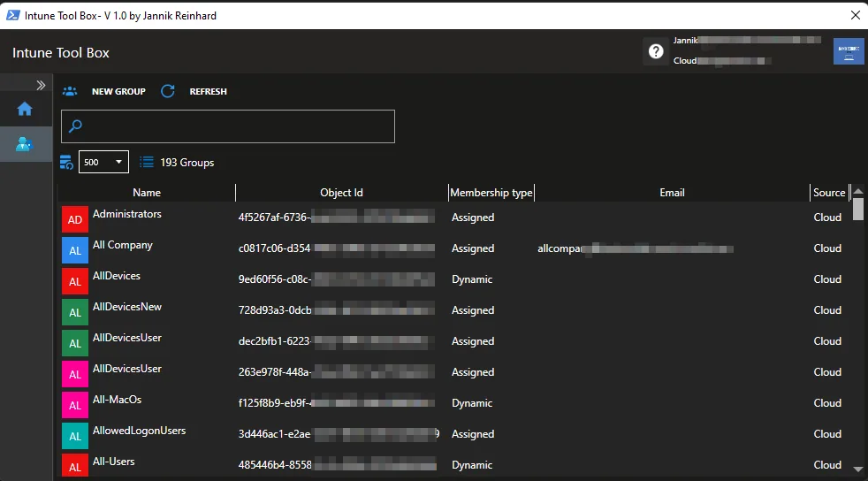Click the groups count list icon
Image resolution: width=868 pixels, height=481 pixels.
147,162
